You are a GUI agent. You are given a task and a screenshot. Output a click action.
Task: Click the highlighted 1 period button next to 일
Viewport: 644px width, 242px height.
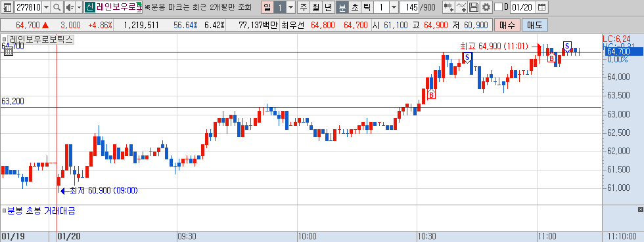pos(280,7)
